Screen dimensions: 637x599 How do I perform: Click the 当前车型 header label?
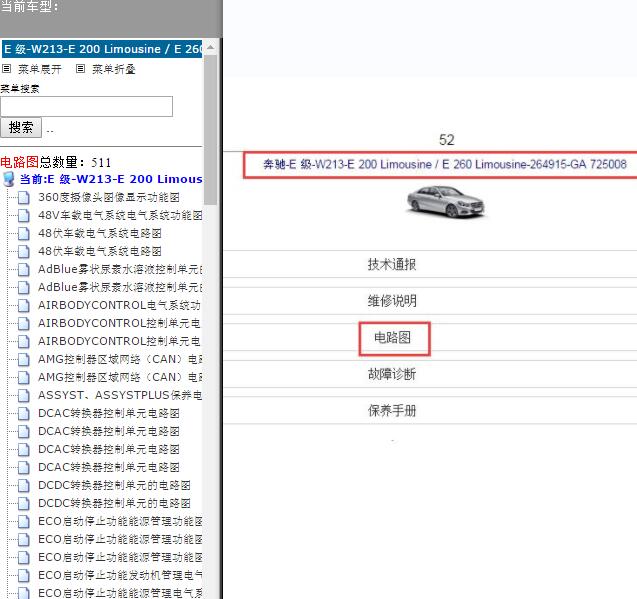tap(29, 6)
